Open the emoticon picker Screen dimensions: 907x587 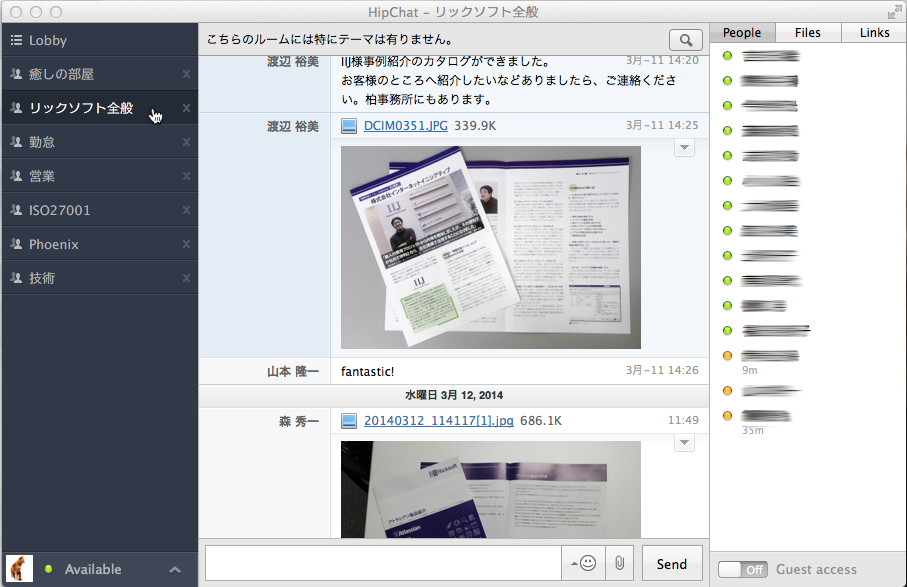pyautogui.click(x=584, y=563)
